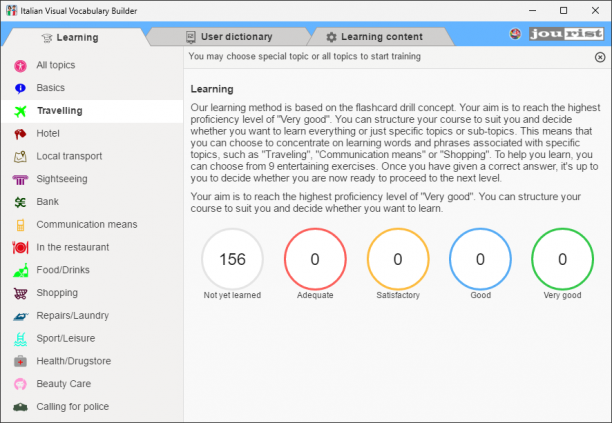Click the 'Adequate' label
The image size is (612, 423).
315,295
